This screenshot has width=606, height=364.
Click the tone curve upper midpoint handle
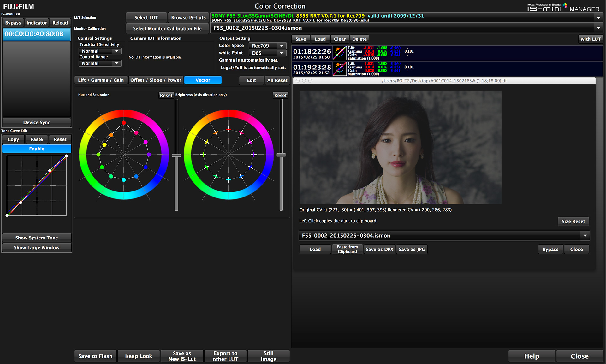point(50,171)
